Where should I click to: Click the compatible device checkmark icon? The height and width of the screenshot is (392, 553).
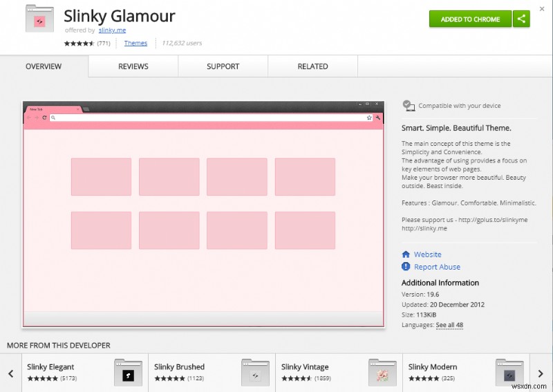[x=409, y=106]
